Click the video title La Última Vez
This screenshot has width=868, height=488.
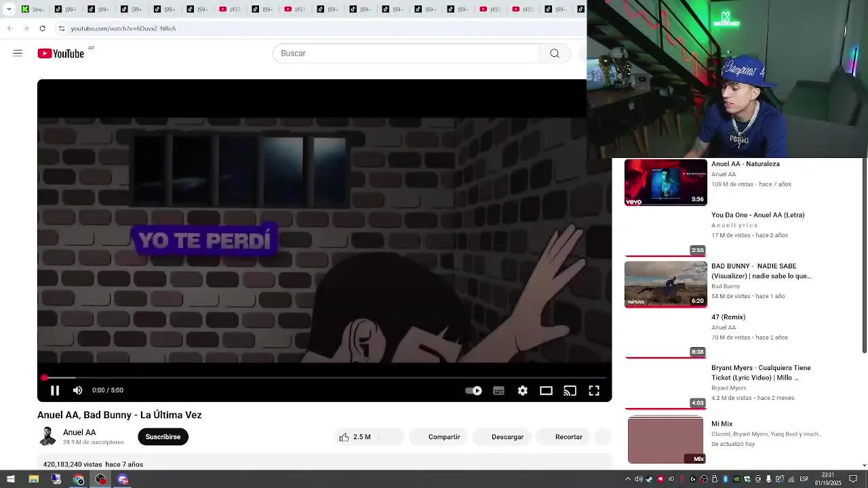click(119, 415)
